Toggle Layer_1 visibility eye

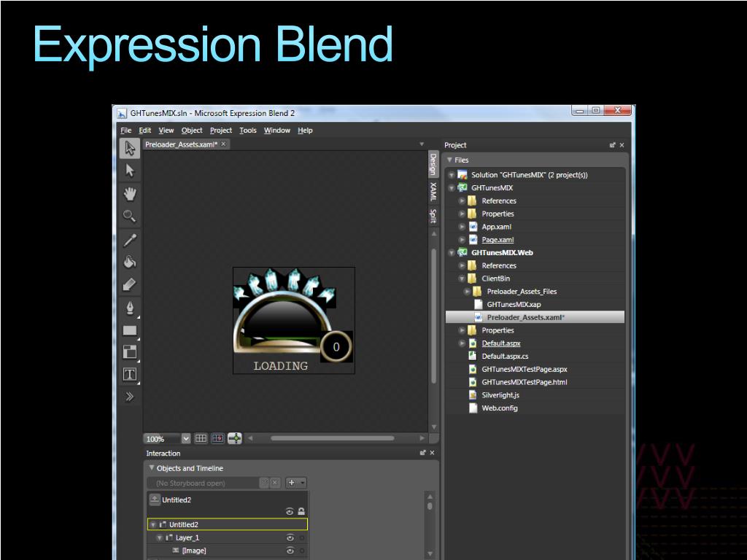click(290, 537)
